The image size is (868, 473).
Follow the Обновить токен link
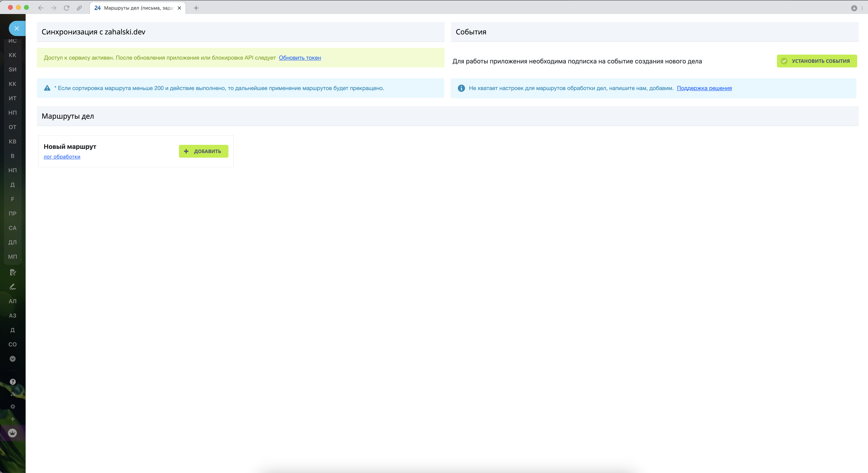click(x=299, y=58)
